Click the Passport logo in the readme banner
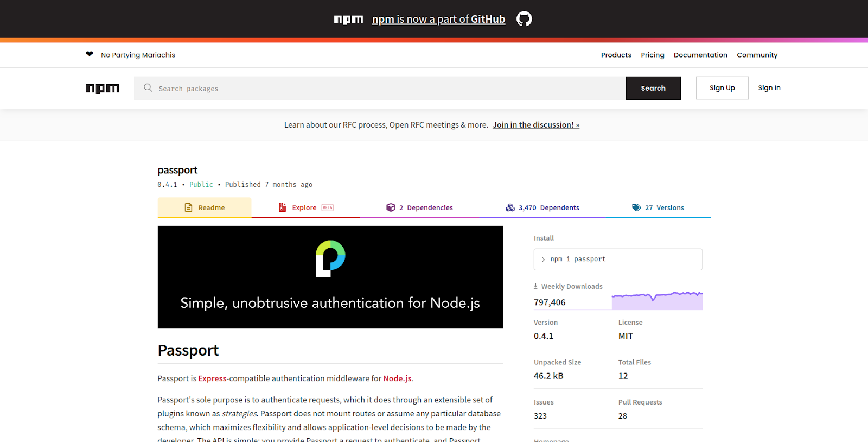 click(x=330, y=258)
